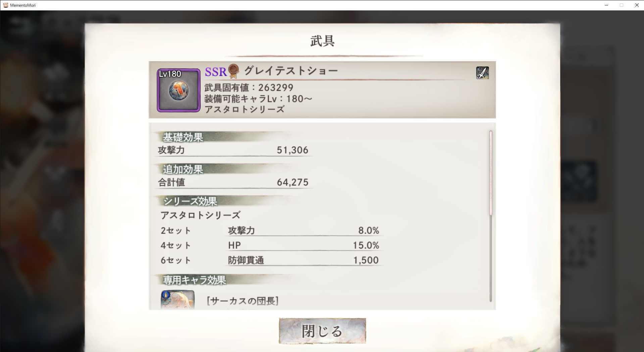Minimize the MementoMori window

(606, 5)
